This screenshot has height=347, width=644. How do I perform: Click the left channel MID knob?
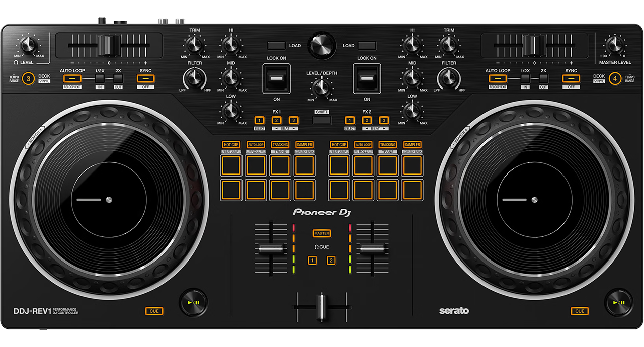pos(231,78)
